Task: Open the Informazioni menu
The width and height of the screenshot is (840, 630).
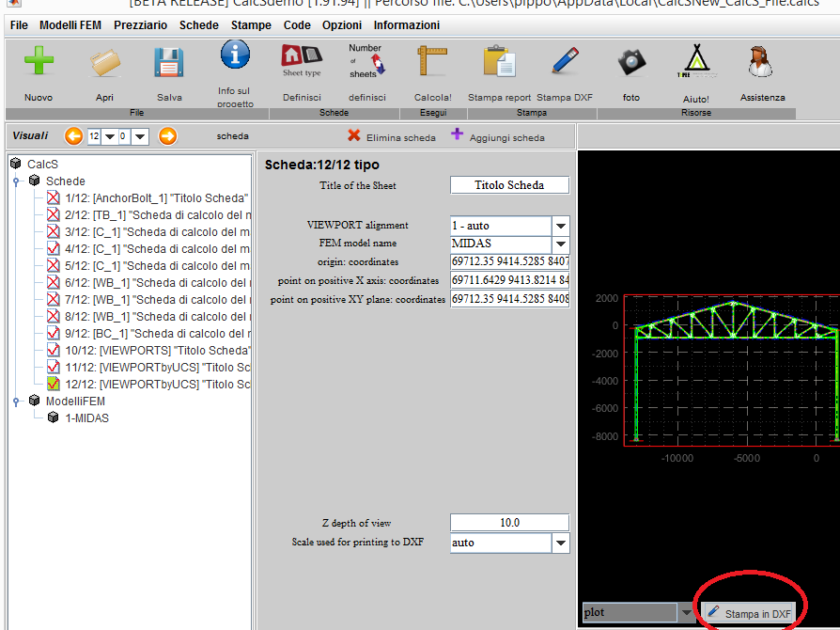Action: (x=407, y=25)
